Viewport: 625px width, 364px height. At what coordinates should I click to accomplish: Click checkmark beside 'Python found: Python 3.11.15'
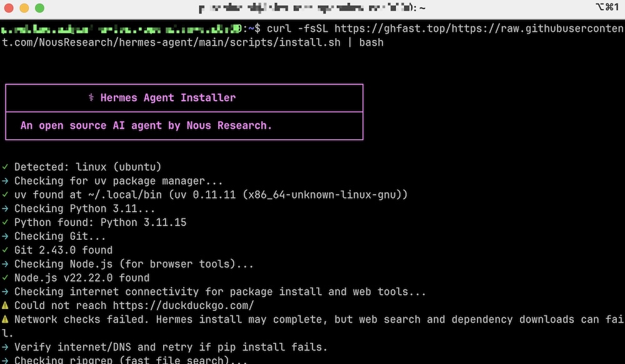click(5, 222)
